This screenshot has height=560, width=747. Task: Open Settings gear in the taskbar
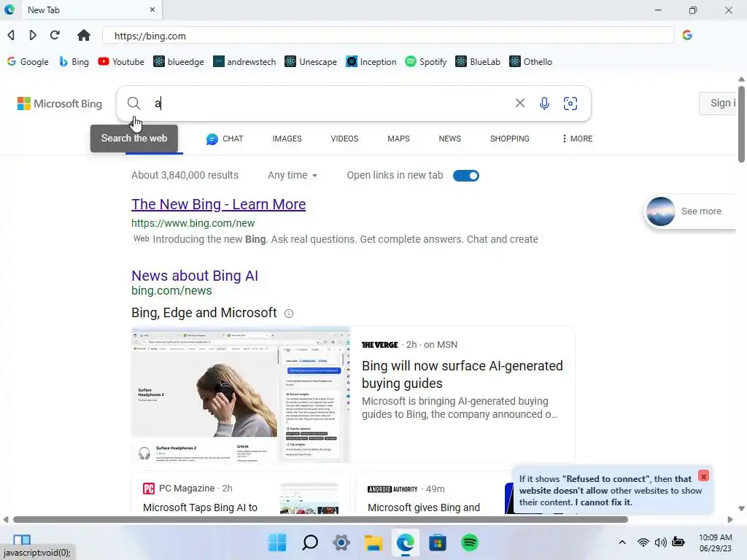[341, 542]
